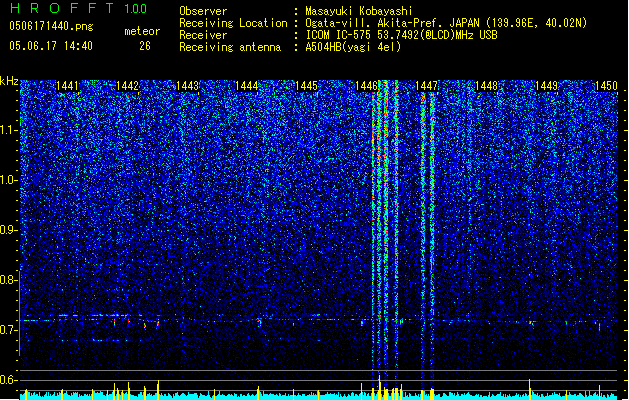
Task: Click the Observer label
Action: pos(203,11)
